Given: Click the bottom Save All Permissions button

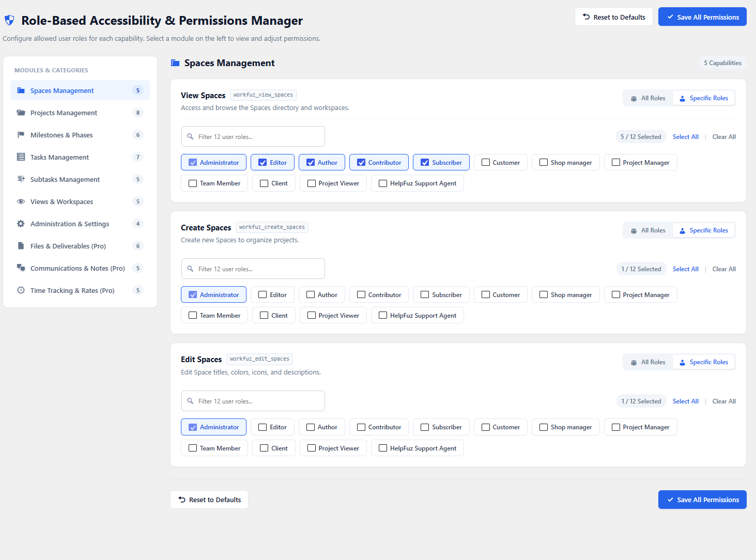Looking at the screenshot, I should coord(702,500).
